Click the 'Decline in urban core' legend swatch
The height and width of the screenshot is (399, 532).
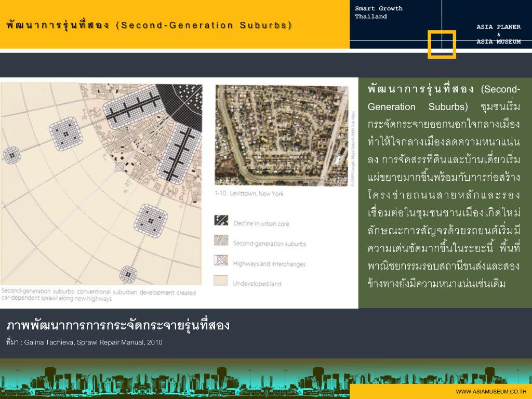(221, 220)
